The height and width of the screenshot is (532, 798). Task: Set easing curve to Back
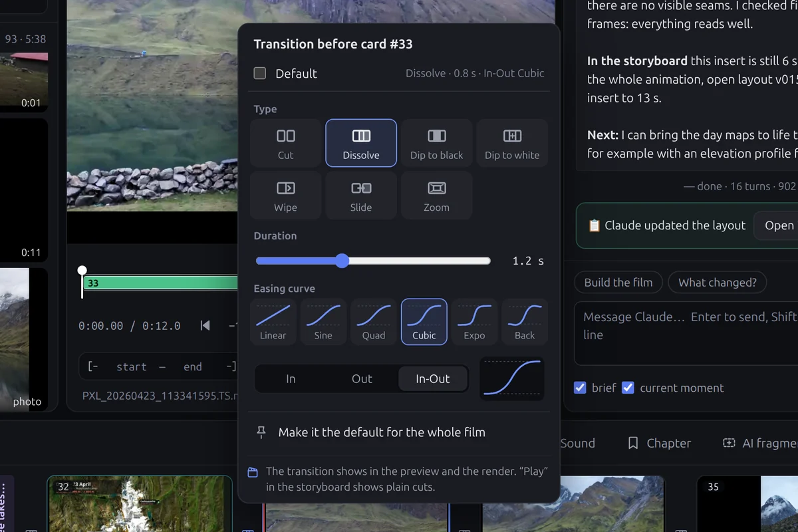[525, 322]
